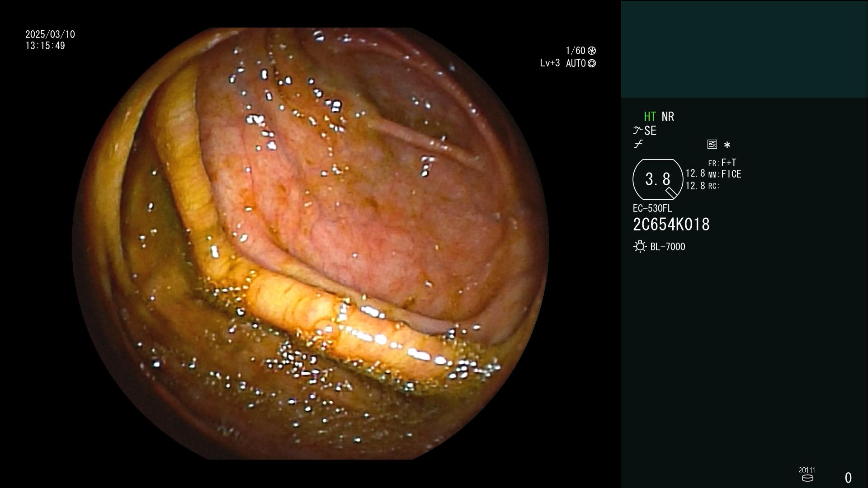Click the tone curve icon below SE
The width and height of the screenshot is (868, 488).
click(x=638, y=144)
